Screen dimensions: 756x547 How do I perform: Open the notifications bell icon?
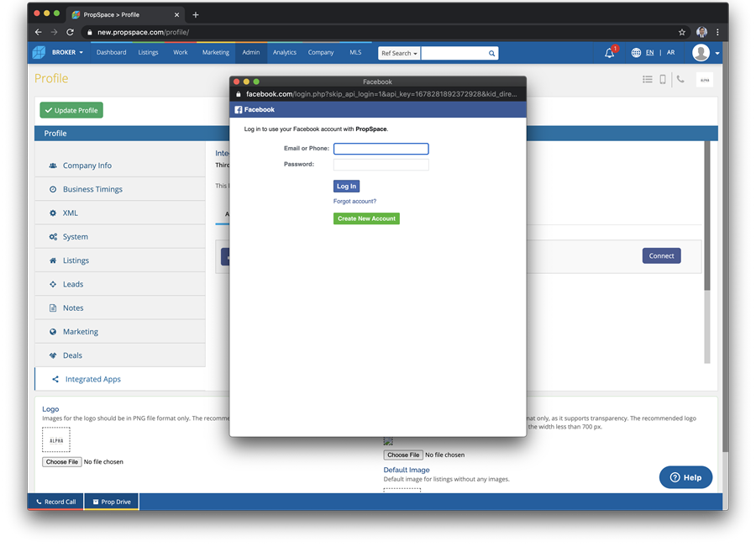click(610, 53)
